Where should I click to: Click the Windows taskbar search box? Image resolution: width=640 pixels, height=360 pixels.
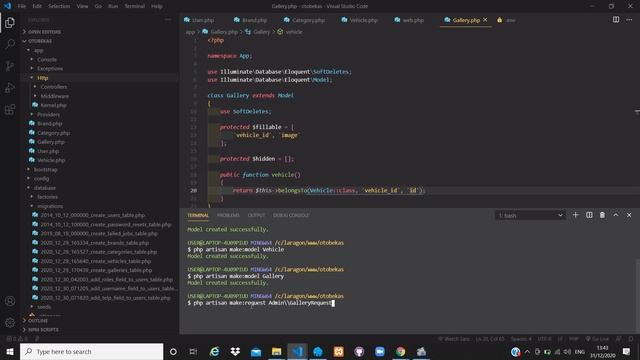pos(91,351)
